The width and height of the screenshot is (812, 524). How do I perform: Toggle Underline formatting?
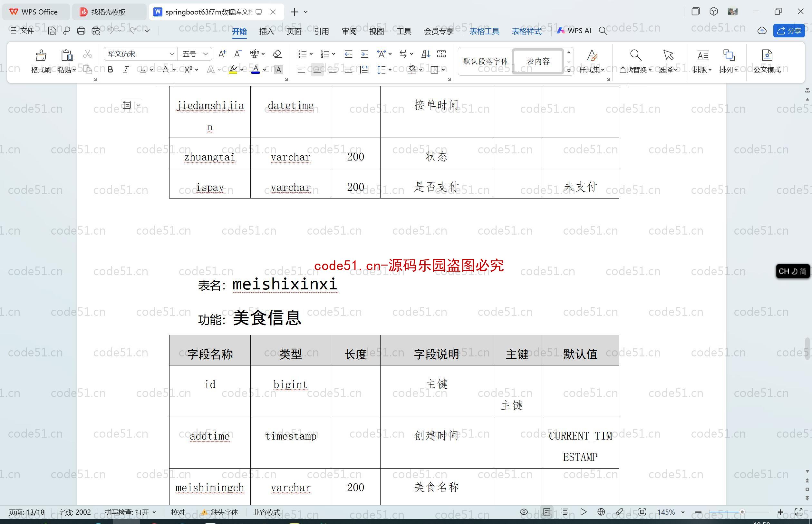point(143,70)
